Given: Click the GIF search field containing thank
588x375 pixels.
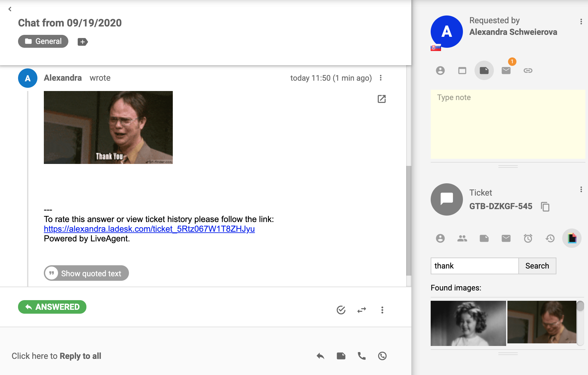Looking at the screenshot, I should 475,266.
